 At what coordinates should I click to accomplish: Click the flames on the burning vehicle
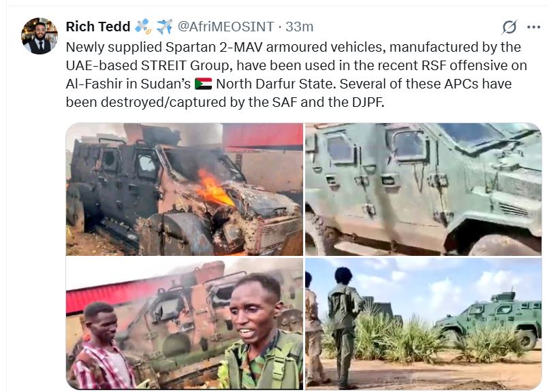pyautogui.click(x=213, y=189)
